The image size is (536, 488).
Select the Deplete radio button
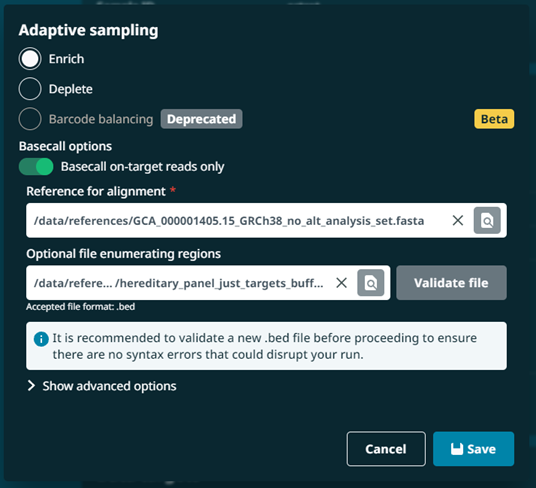click(30, 89)
